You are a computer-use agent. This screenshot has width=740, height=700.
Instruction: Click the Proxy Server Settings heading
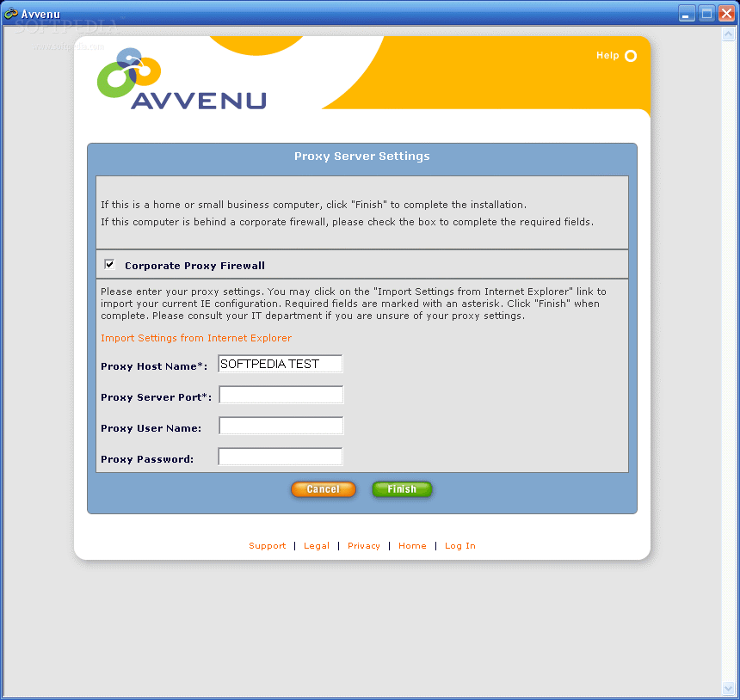(x=362, y=157)
